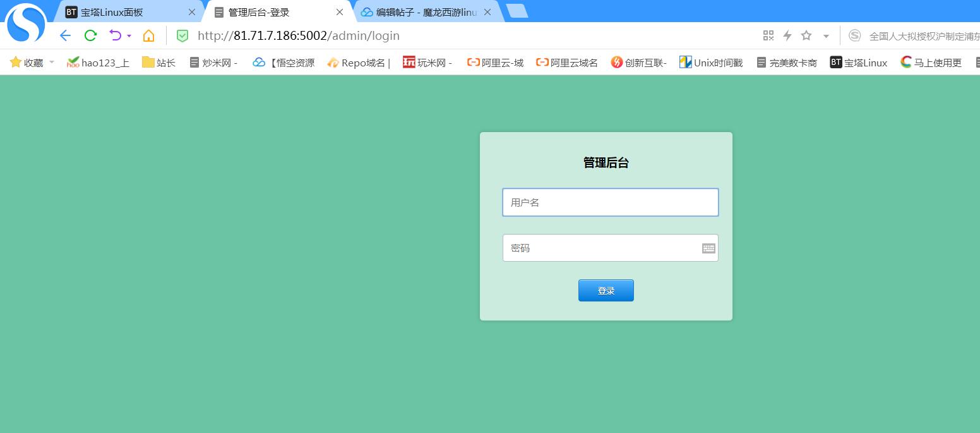Switch to the 宝塔Linux面板 tab

coord(120,12)
